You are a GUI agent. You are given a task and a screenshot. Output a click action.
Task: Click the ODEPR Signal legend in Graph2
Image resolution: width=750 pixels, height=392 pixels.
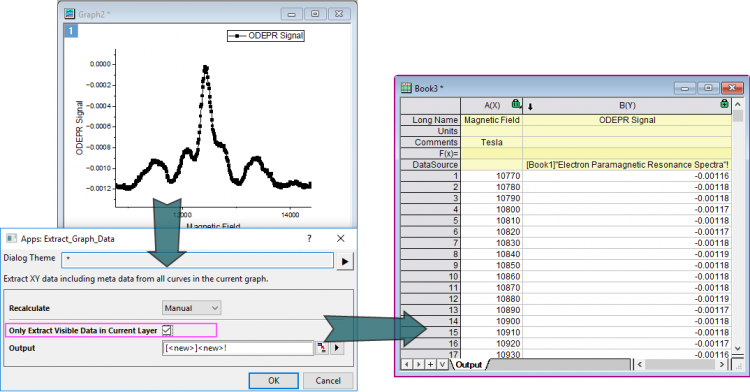266,36
